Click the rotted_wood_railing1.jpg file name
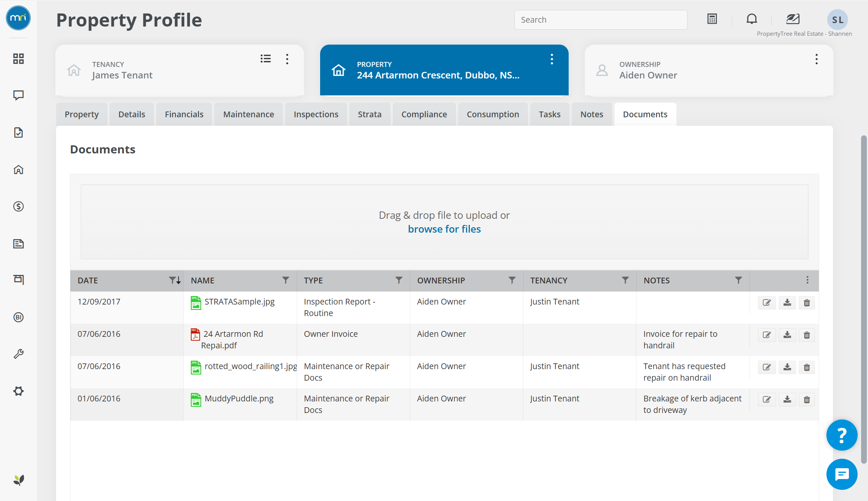 (x=250, y=366)
